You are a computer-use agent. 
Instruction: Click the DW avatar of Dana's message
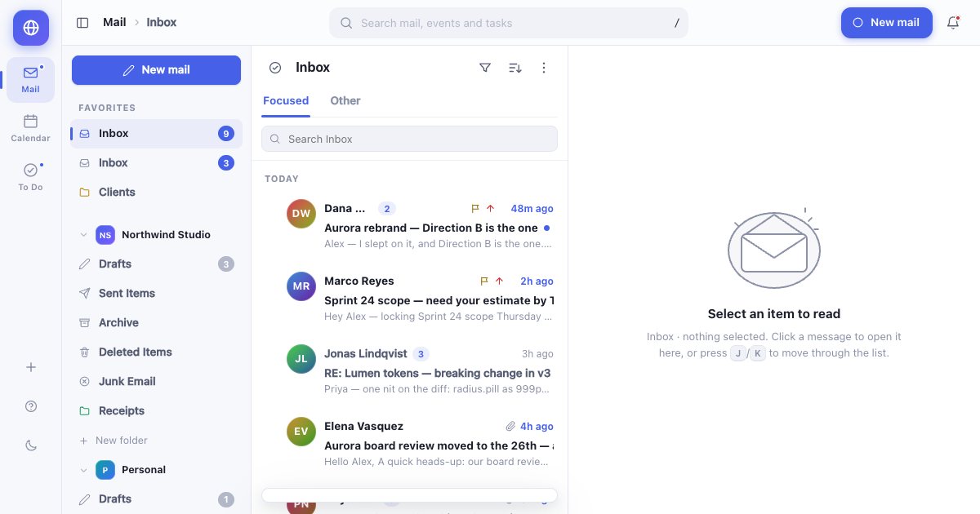click(x=301, y=214)
